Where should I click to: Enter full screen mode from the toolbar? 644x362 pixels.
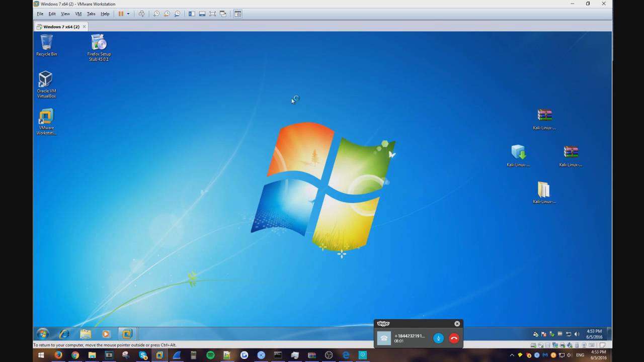[x=213, y=14]
